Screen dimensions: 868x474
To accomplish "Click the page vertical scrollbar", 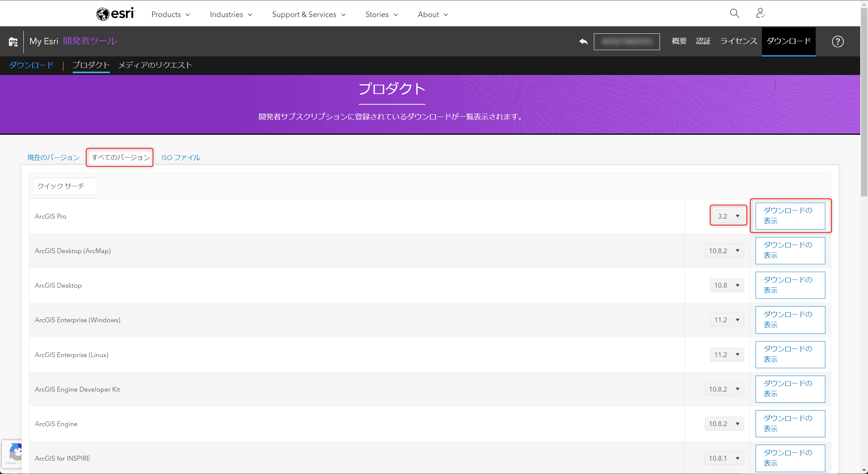I will click(864, 102).
